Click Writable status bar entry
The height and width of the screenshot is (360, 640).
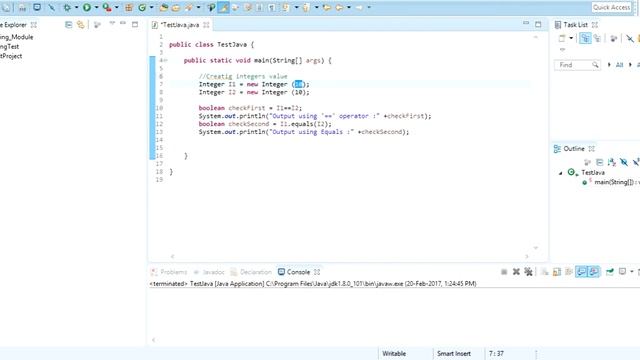pyautogui.click(x=394, y=353)
